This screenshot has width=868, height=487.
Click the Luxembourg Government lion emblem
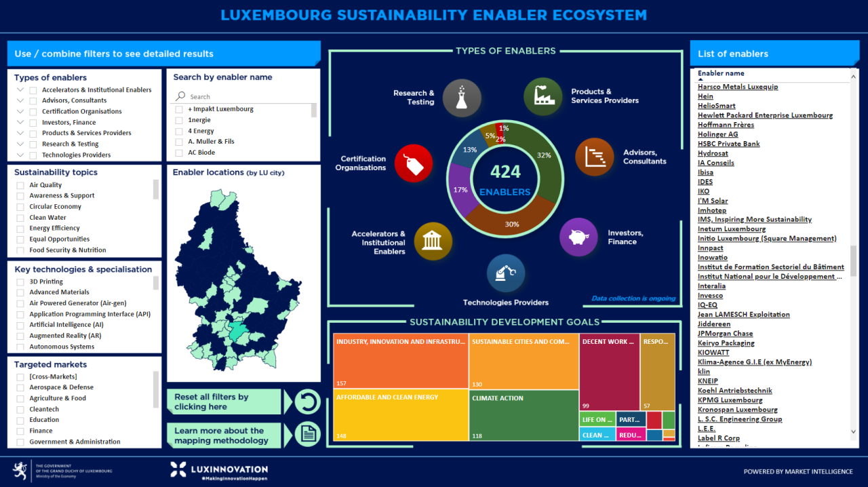click(20, 470)
